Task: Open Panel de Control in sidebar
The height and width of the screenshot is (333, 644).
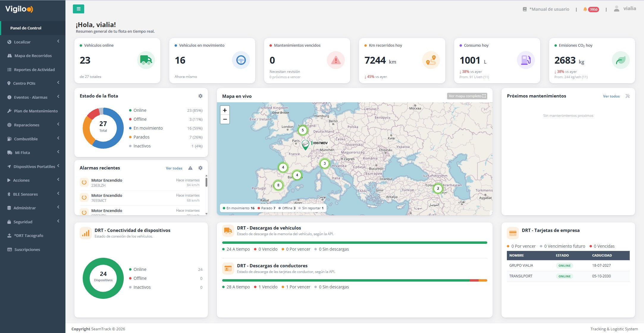Action: tap(33, 28)
